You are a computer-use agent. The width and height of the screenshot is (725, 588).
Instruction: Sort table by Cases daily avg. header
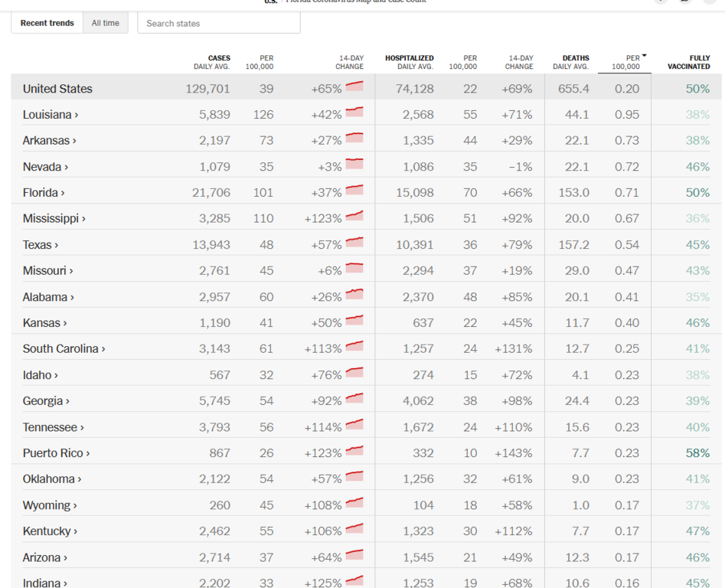pos(212,62)
